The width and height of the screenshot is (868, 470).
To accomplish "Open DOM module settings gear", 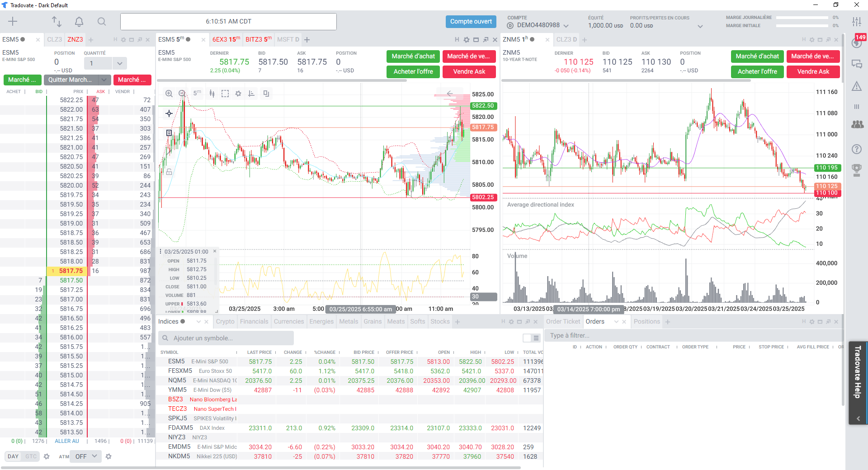I will coord(123,40).
